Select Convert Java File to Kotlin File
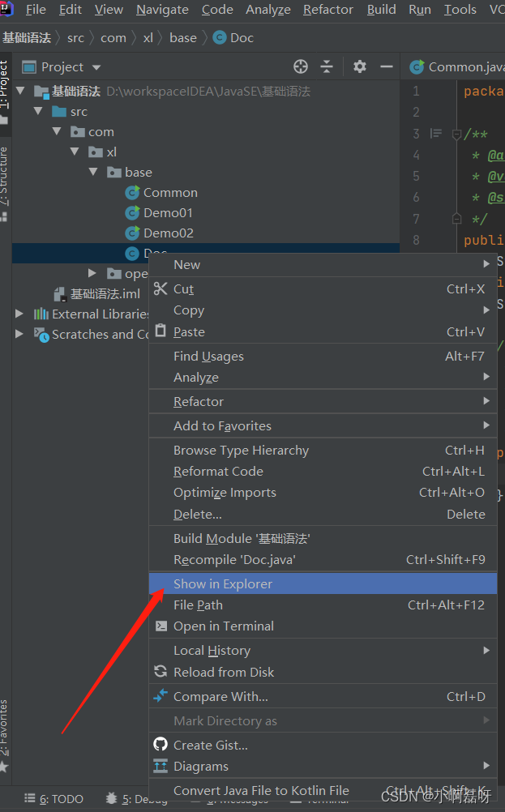The image size is (505, 812). point(323,791)
